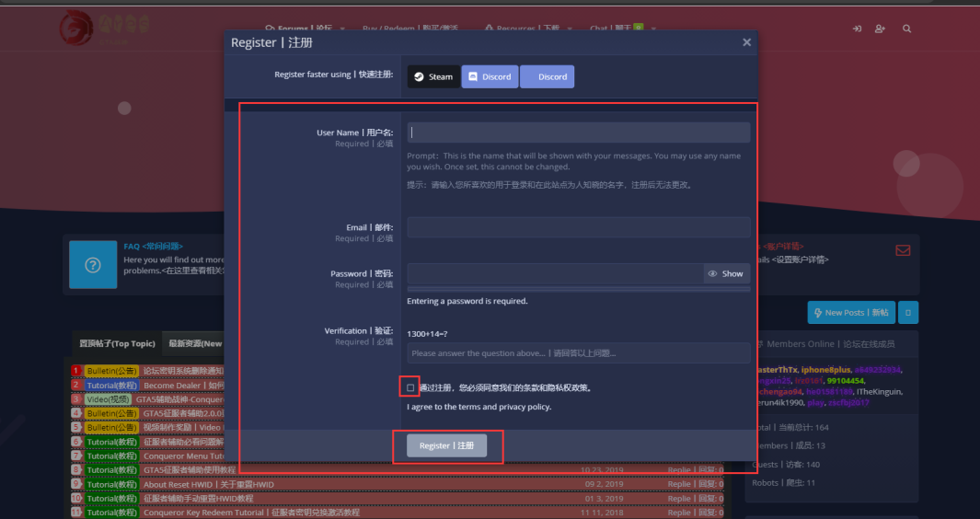This screenshot has height=519, width=980.
Task: Switch to 置顶帖子(Top Topic) tab
Action: tap(117, 343)
